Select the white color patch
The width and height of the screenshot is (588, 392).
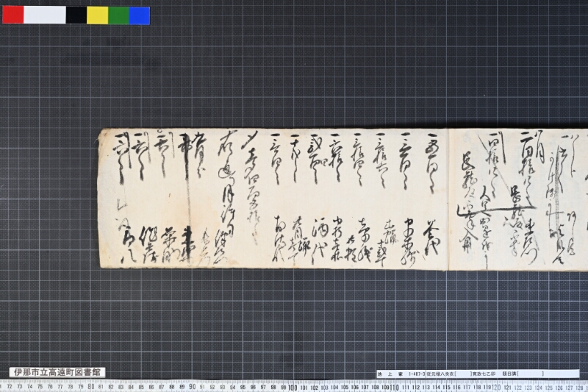[45, 15]
